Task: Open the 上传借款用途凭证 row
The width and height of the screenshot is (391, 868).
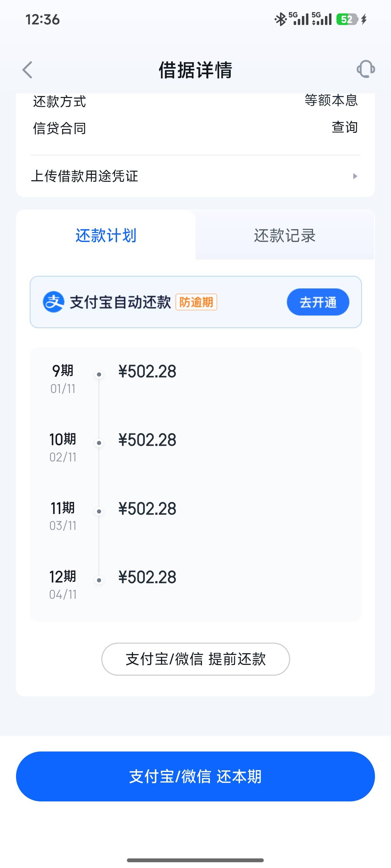Action: 195,176
